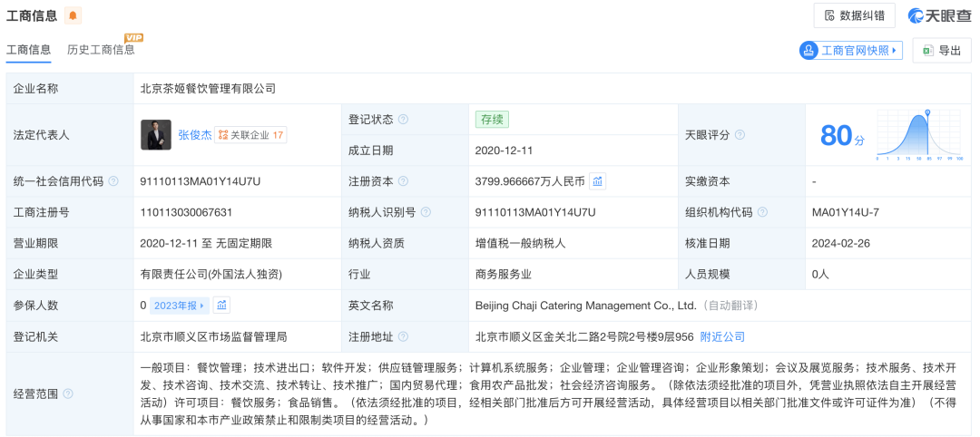The image size is (980, 437).
Task: Open 历史工商信息 VIP tab
Action: coord(101,50)
